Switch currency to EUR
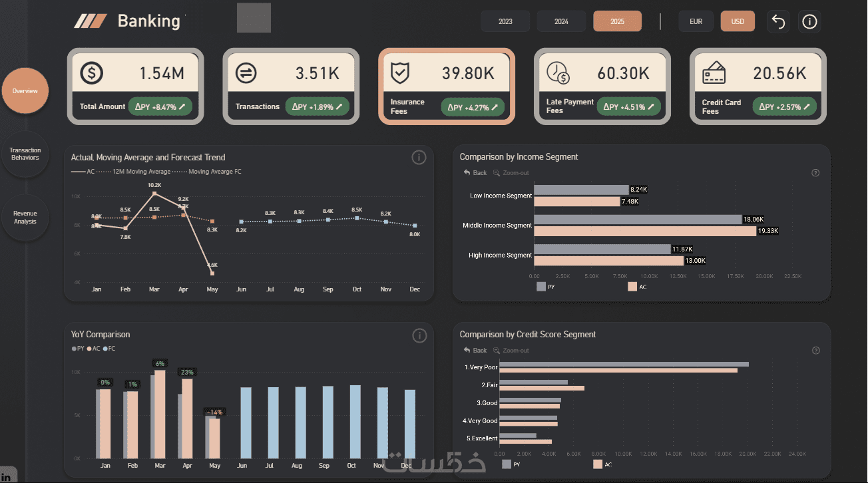 696,21
